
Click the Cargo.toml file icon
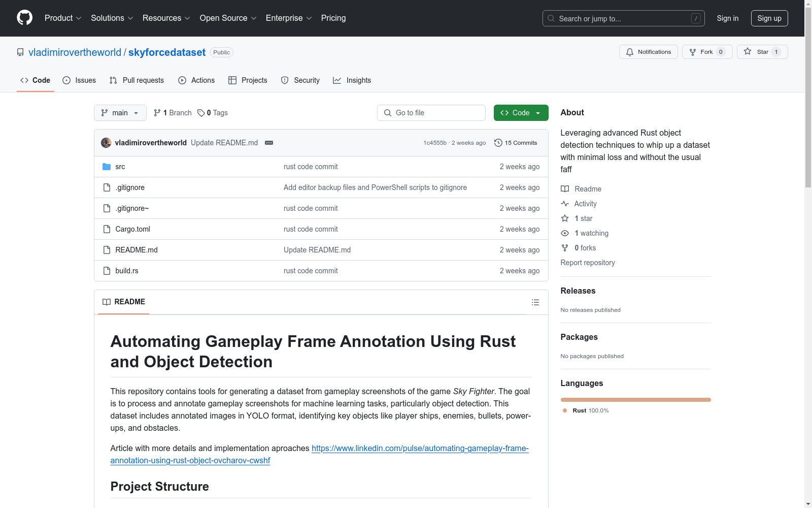pyautogui.click(x=107, y=229)
